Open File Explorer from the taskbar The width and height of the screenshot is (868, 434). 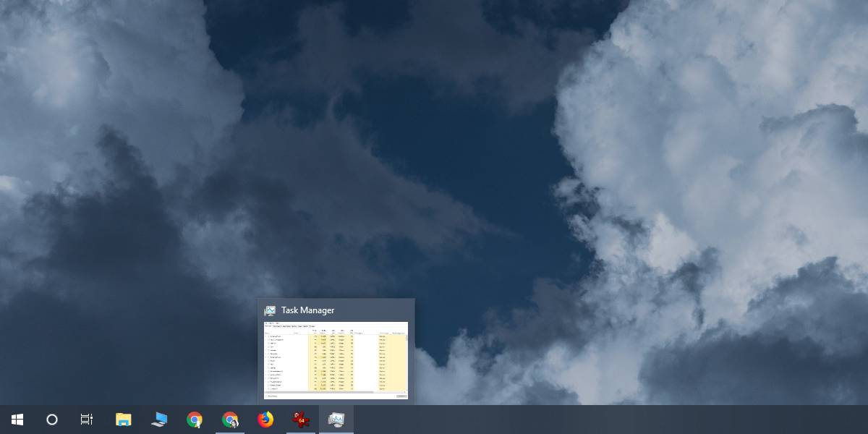(123, 420)
